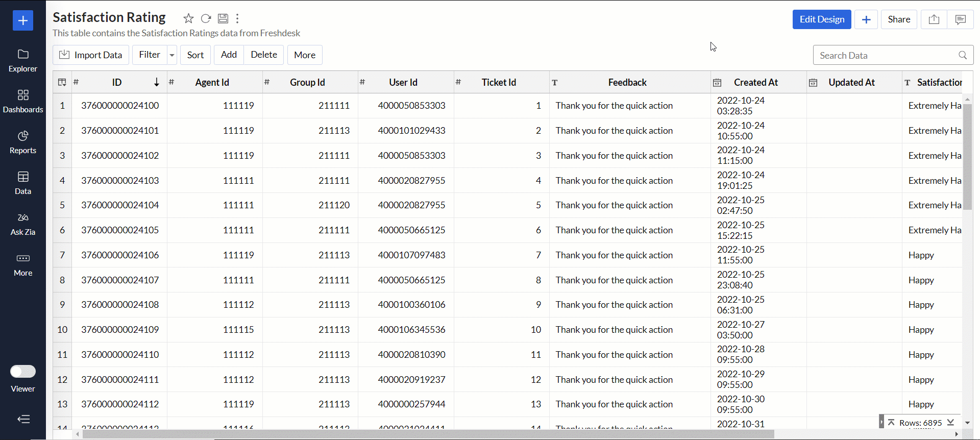Open the comments speech bubble icon
Screen dimensions: 980x440
tap(960, 19)
